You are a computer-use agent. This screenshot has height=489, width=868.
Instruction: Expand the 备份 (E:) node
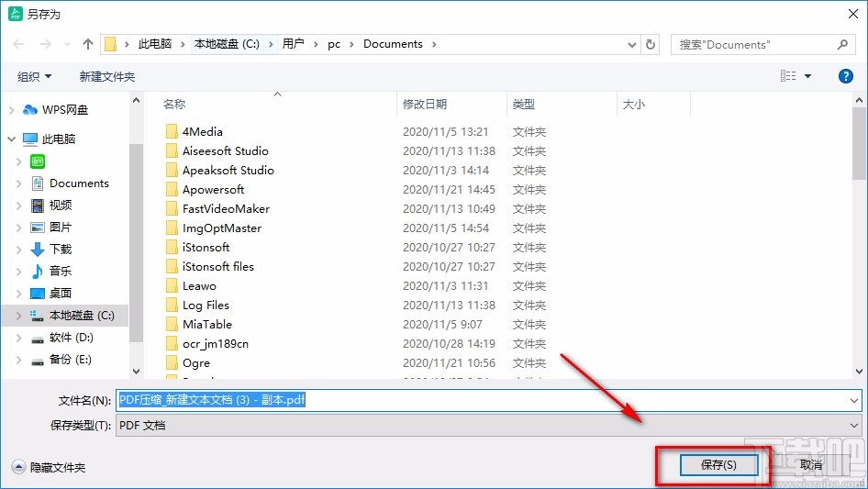tap(19, 360)
